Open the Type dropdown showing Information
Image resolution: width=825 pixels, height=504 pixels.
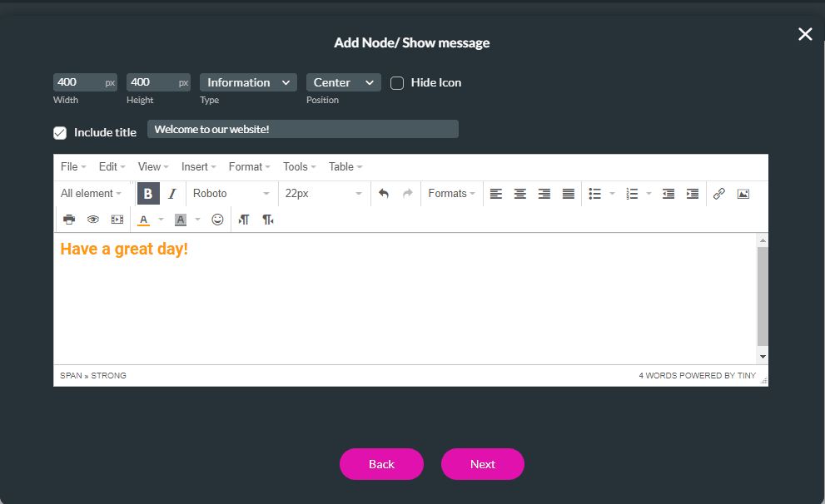click(x=248, y=82)
